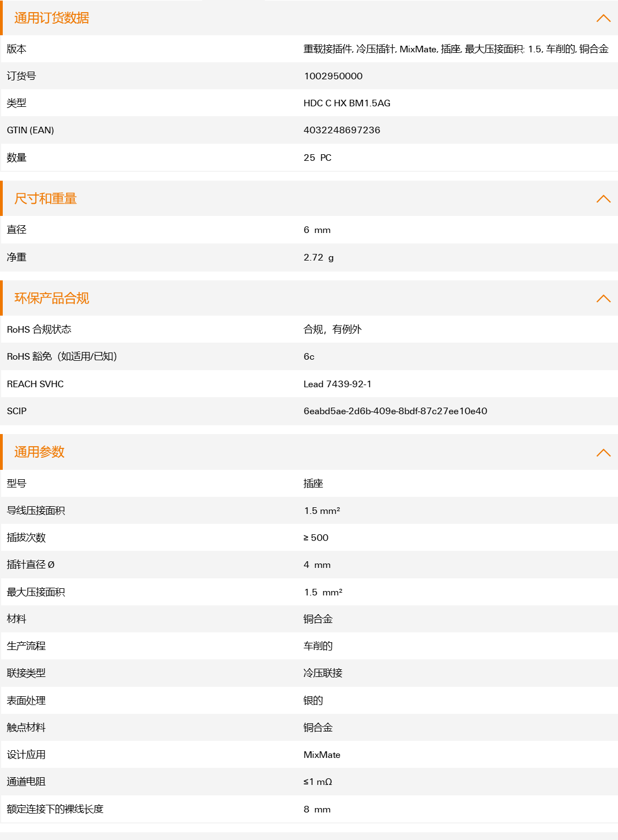Click the RoHS 合规状态 label
The width and height of the screenshot is (618, 840).
(39, 329)
